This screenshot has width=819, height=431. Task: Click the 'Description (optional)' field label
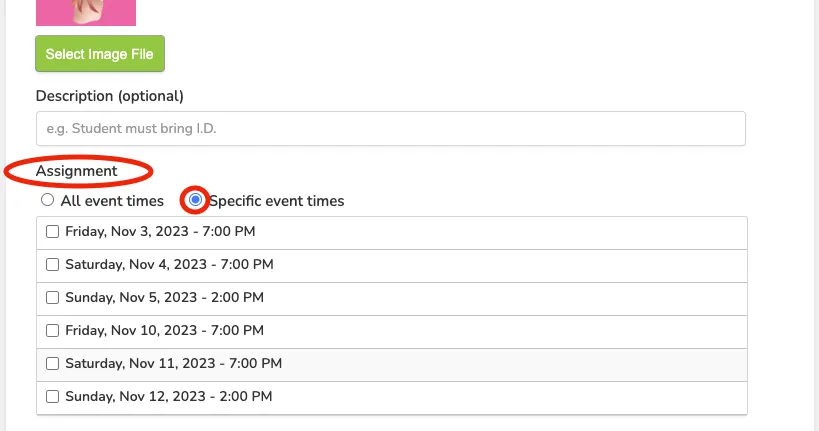click(110, 96)
